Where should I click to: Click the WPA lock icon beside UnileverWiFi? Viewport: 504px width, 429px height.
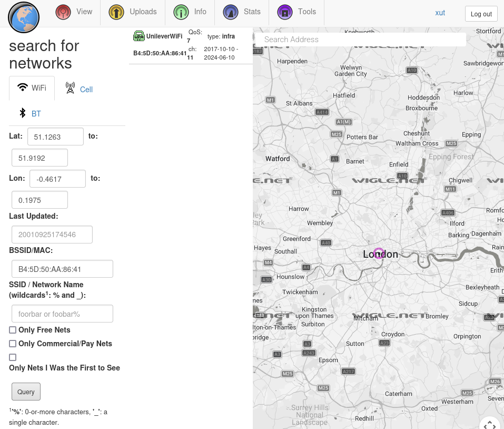pyautogui.click(x=139, y=36)
